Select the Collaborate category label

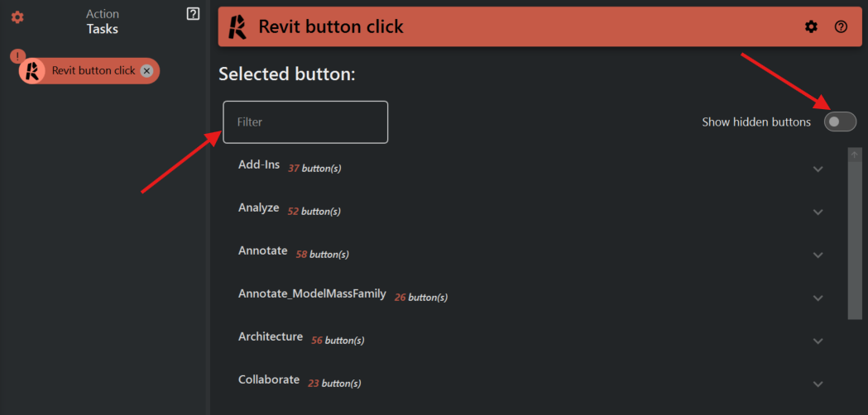pyautogui.click(x=269, y=379)
